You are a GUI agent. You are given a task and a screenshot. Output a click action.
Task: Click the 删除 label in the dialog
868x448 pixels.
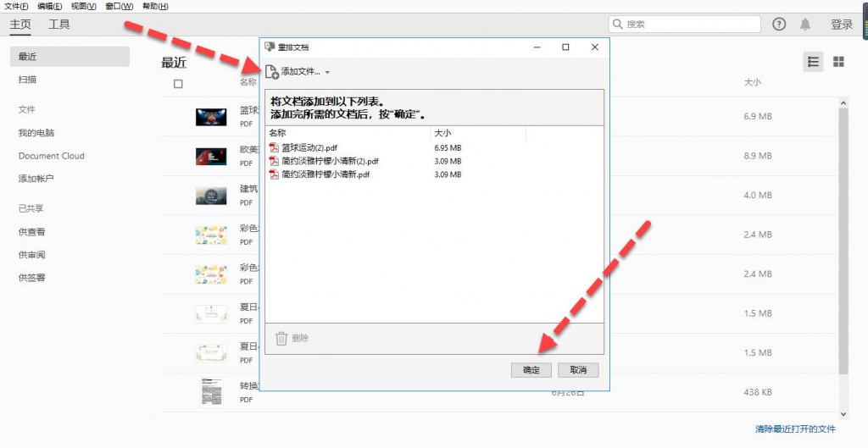[300, 339]
